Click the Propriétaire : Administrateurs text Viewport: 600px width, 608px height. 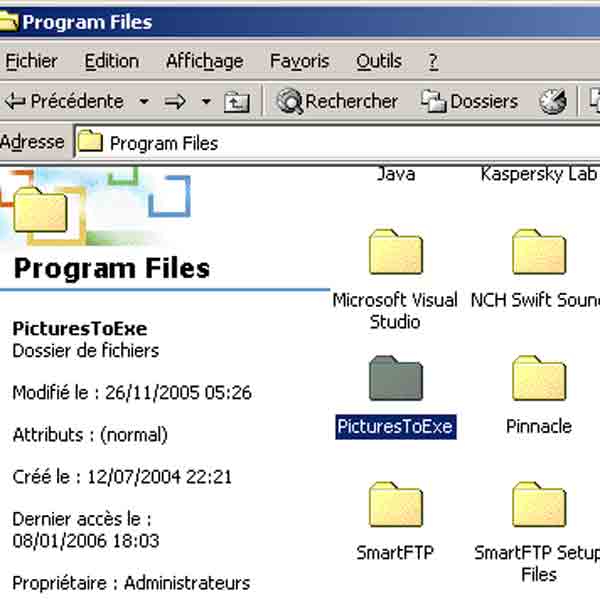click(x=131, y=583)
